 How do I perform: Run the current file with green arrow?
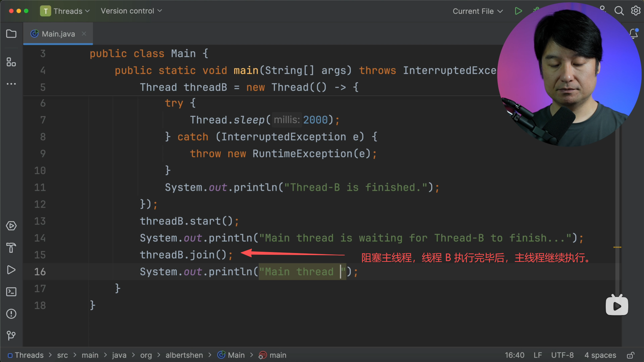(x=518, y=11)
